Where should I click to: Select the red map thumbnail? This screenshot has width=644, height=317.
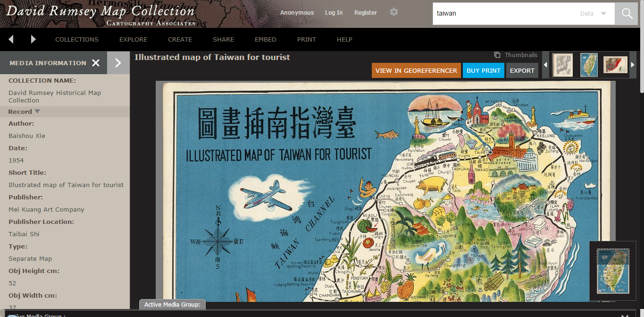click(615, 65)
